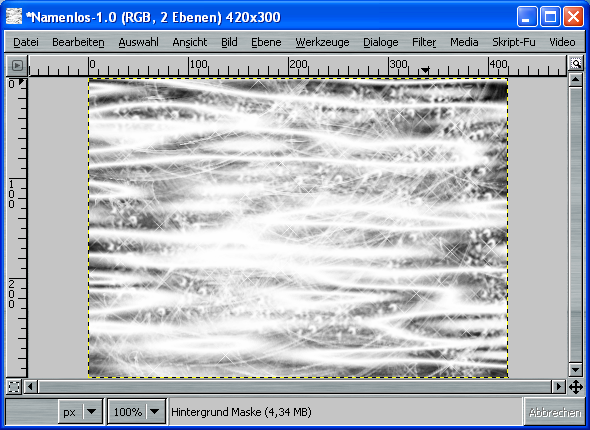Open the Werkzeuge menu
This screenshot has width=590, height=430.
[322, 42]
